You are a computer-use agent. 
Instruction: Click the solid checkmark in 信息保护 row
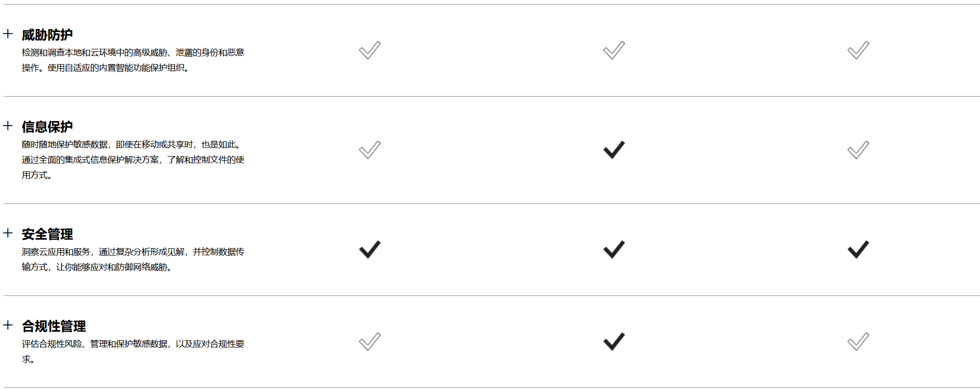pyautogui.click(x=614, y=150)
